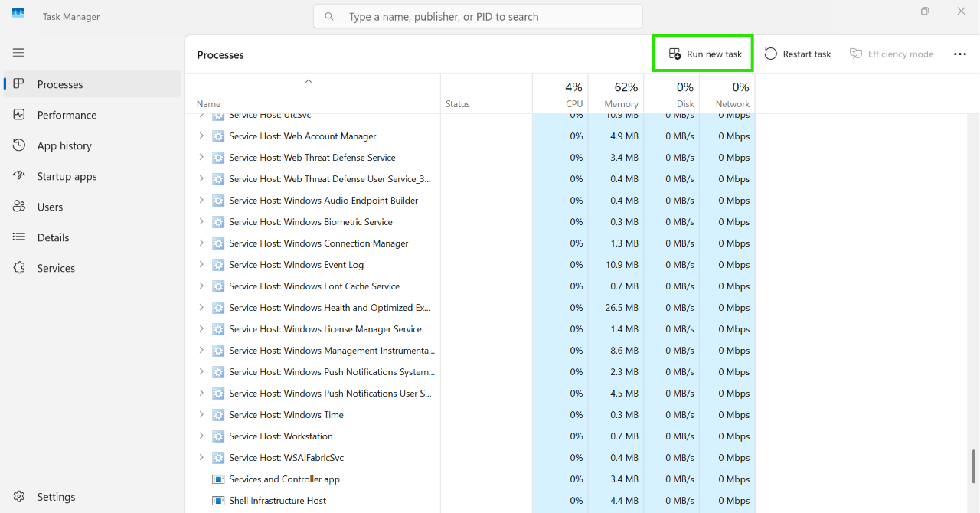980x513 pixels.
Task: Click the Run new task button
Action: point(704,54)
